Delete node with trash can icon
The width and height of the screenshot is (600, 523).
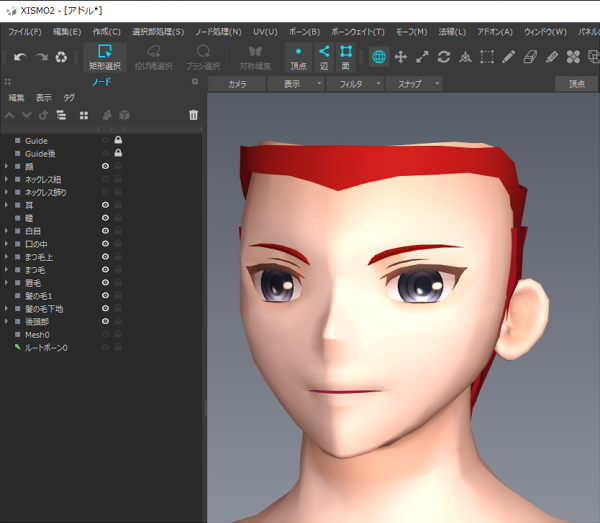coord(193,115)
